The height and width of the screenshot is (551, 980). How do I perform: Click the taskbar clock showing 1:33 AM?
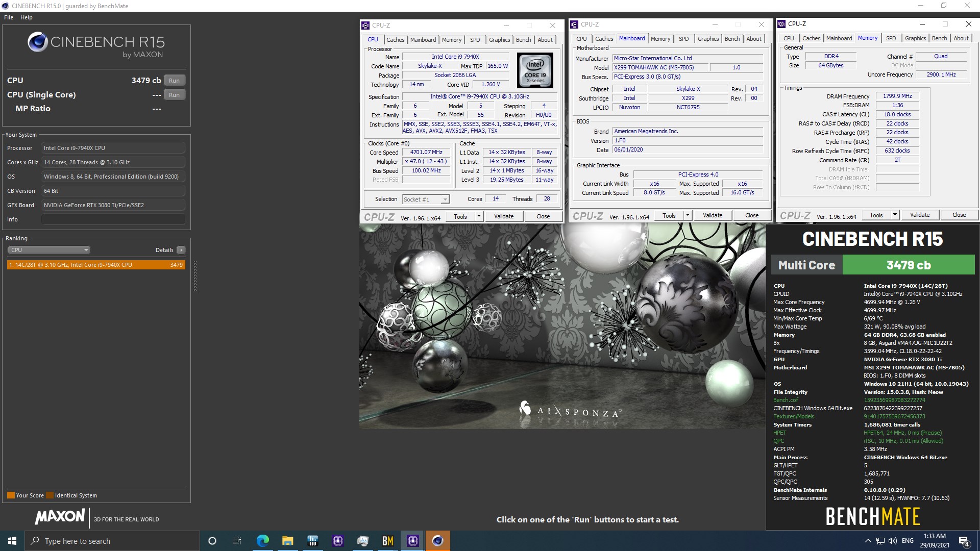point(935,541)
